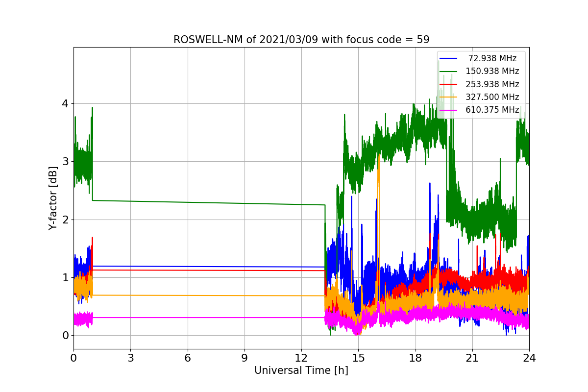The width and height of the screenshot is (588, 392).
Task: Click the orange legend line sample
Action: [449, 97]
